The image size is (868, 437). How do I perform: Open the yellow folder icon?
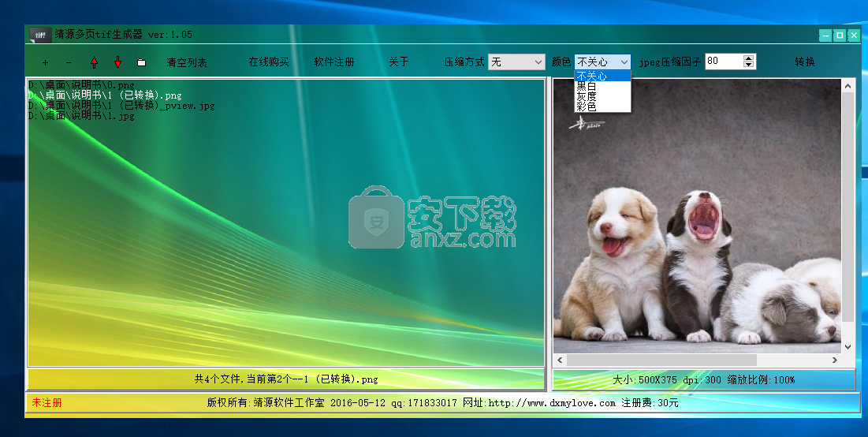coord(142,62)
